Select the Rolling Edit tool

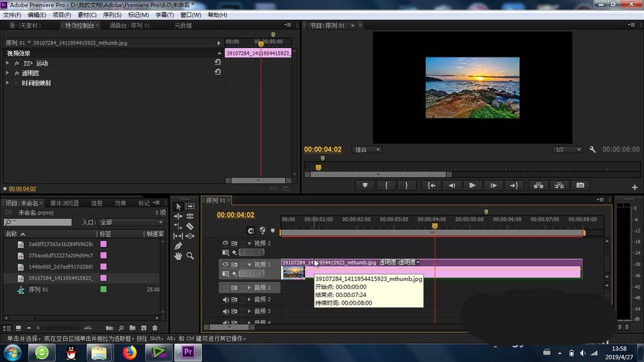[190, 216]
